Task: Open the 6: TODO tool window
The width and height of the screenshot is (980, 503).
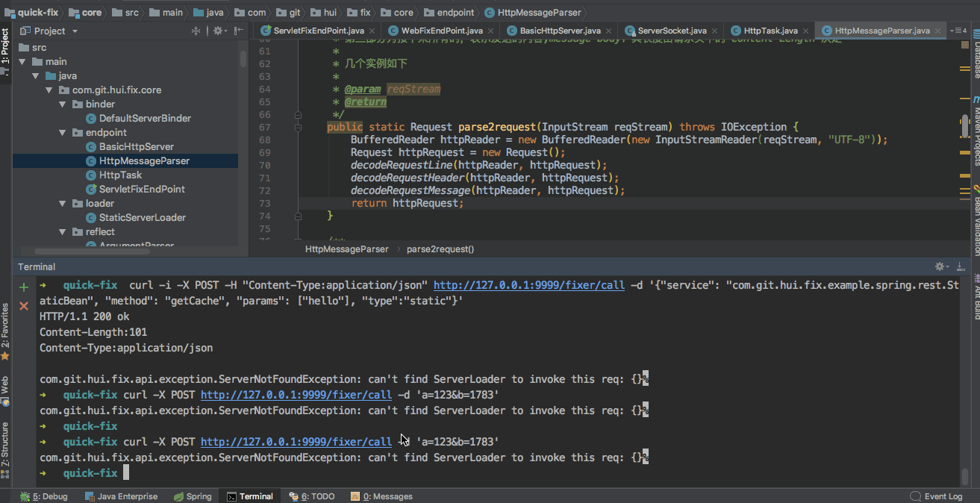Action: (x=312, y=496)
